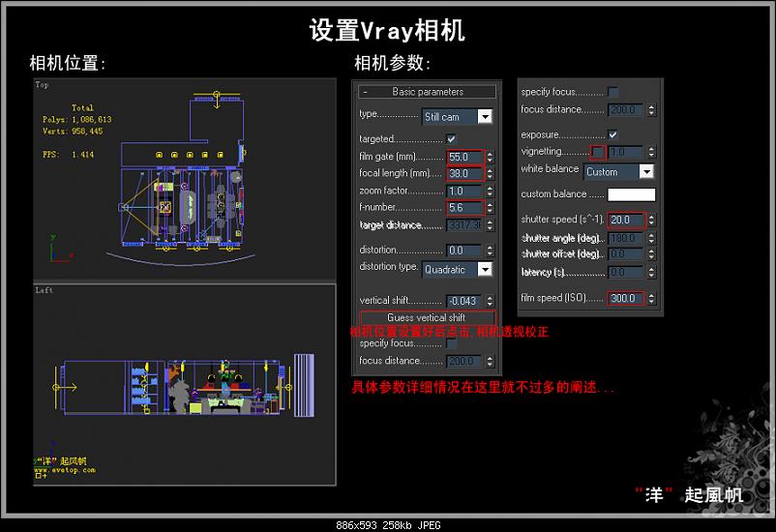
Task: Click the f-number value field
Action: (x=464, y=207)
